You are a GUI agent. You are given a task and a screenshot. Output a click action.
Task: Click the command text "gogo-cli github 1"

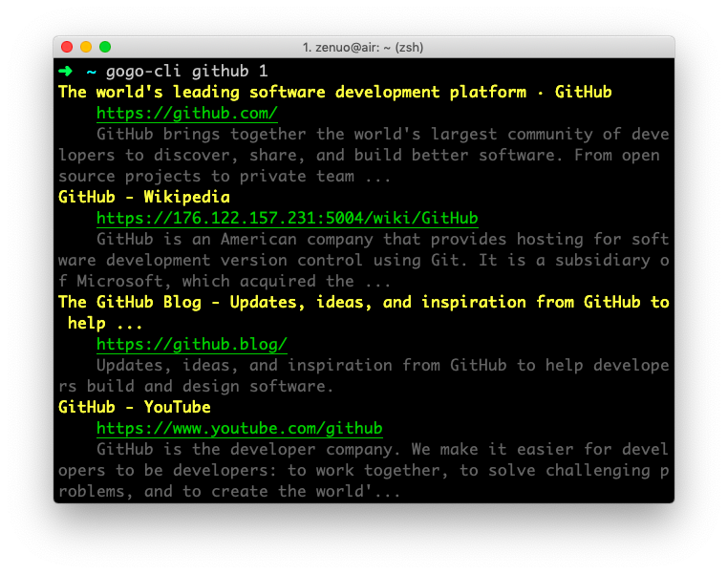point(187,71)
